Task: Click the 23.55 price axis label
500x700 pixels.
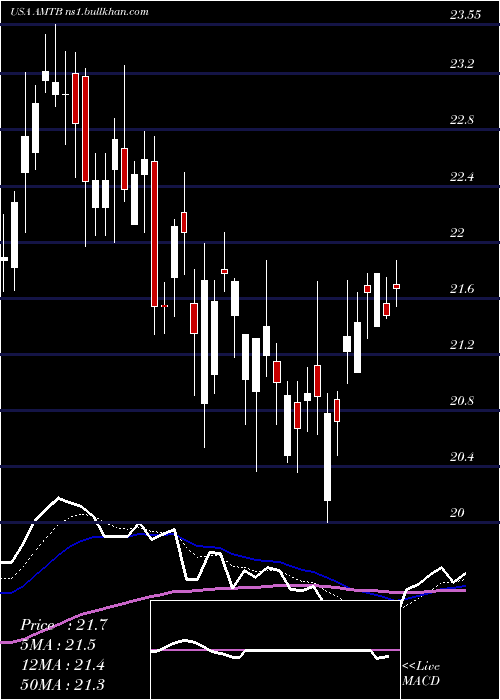Action: [465, 15]
